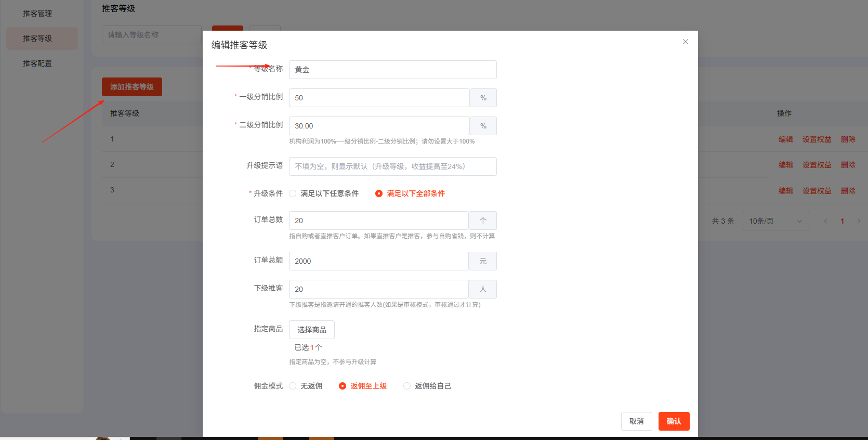This screenshot has height=440, width=868.
Task: Open the 10条/页 page size dropdown
Action: [775, 221]
